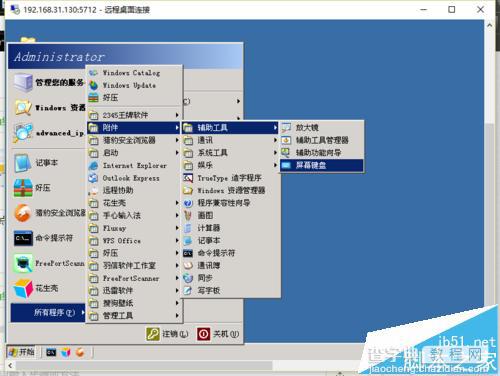Launch 画图 paint program
500x376 pixels.
(x=230, y=216)
